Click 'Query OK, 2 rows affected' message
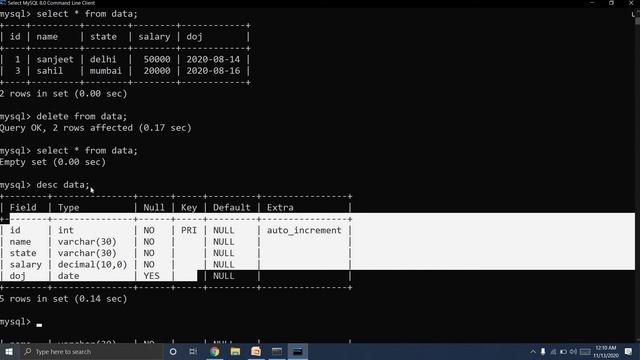The height and width of the screenshot is (360, 640). pos(67,128)
